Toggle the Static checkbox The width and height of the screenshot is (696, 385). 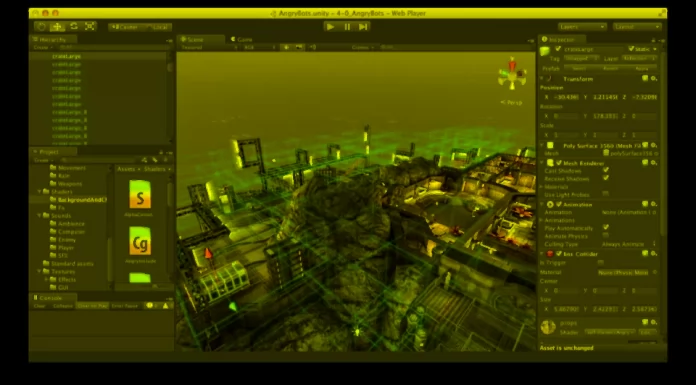[x=631, y=49]
